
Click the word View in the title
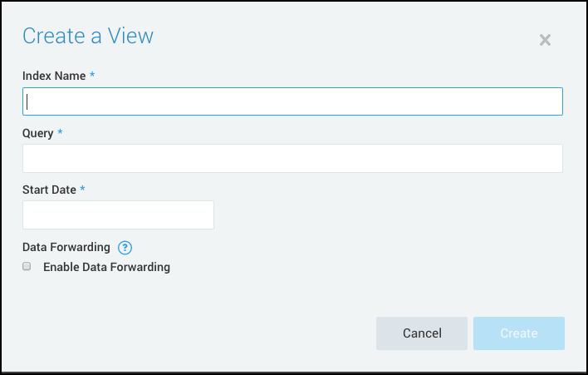click(x=133, y=36)
